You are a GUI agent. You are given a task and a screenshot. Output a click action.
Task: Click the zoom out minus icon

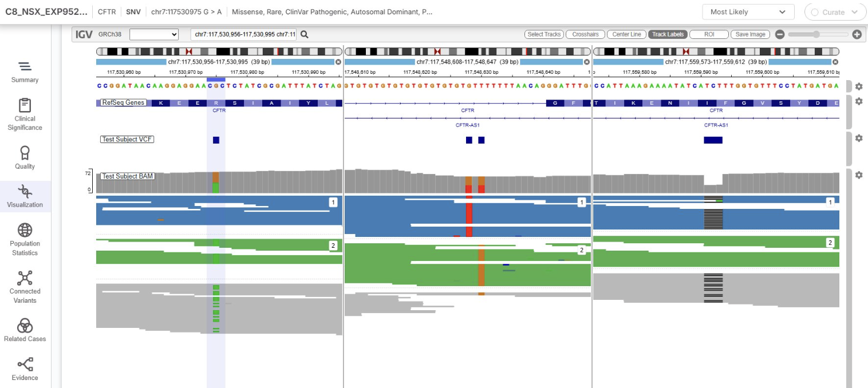[779, 34]
